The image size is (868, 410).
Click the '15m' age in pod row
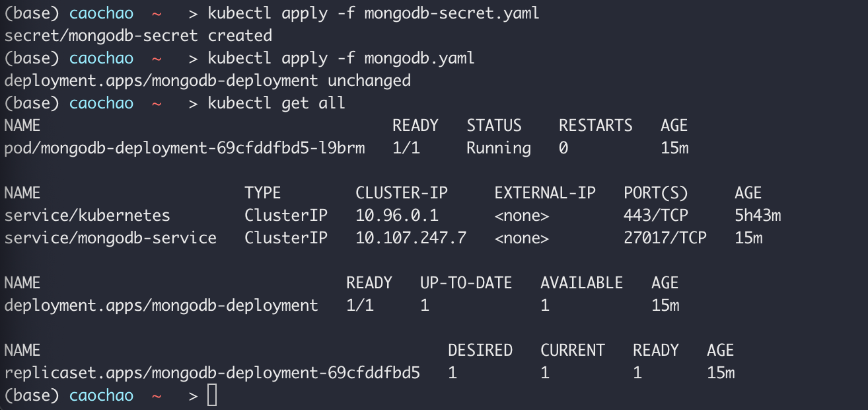point(674,148)
